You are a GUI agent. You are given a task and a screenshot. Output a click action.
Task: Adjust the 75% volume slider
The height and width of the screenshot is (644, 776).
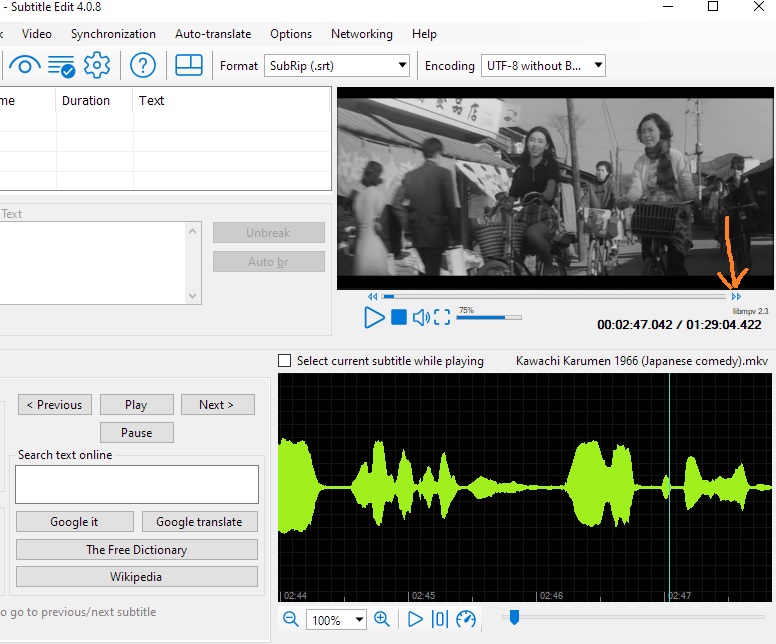[x=488, y=317]
